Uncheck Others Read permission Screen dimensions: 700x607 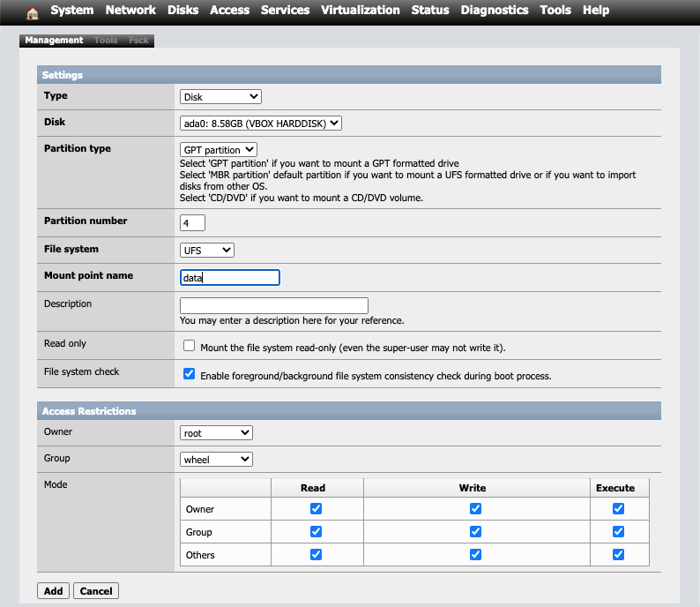click(316, 554)
